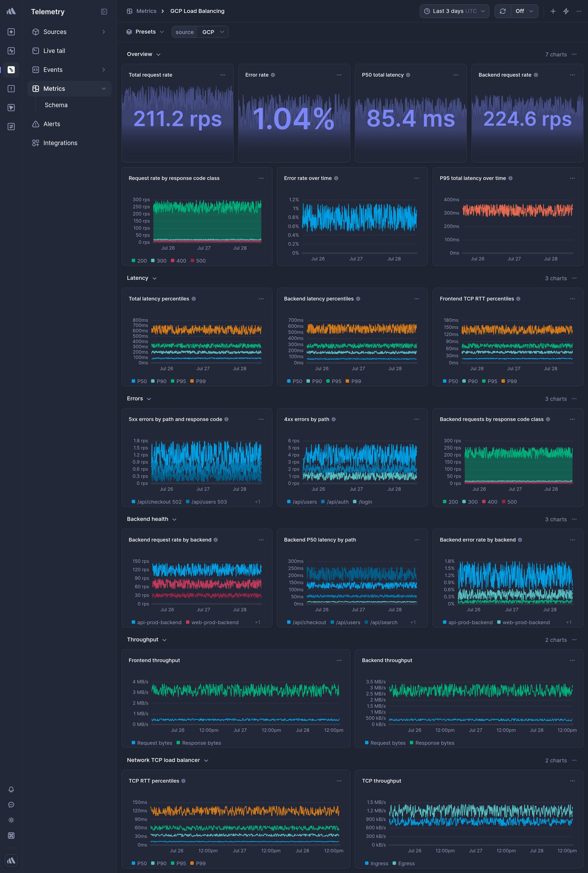Toggle the 500 series in Request rate legend
The image size is (588, 873).
[198, 261]
